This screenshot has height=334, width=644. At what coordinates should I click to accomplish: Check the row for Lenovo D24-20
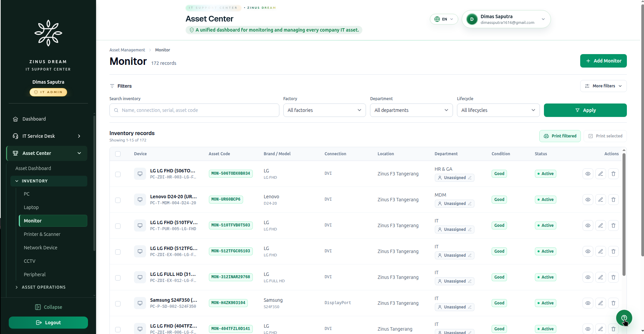coord(118,200)
